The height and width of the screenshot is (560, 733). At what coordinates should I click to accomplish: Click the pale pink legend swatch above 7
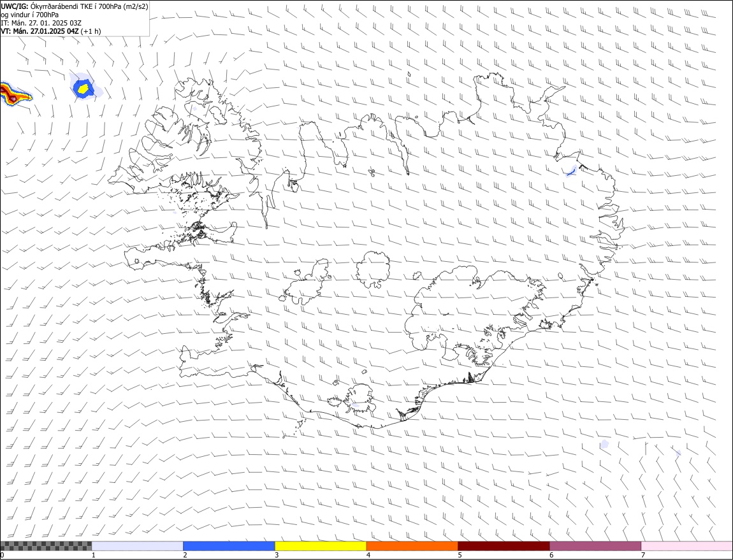tap(686, 546)
